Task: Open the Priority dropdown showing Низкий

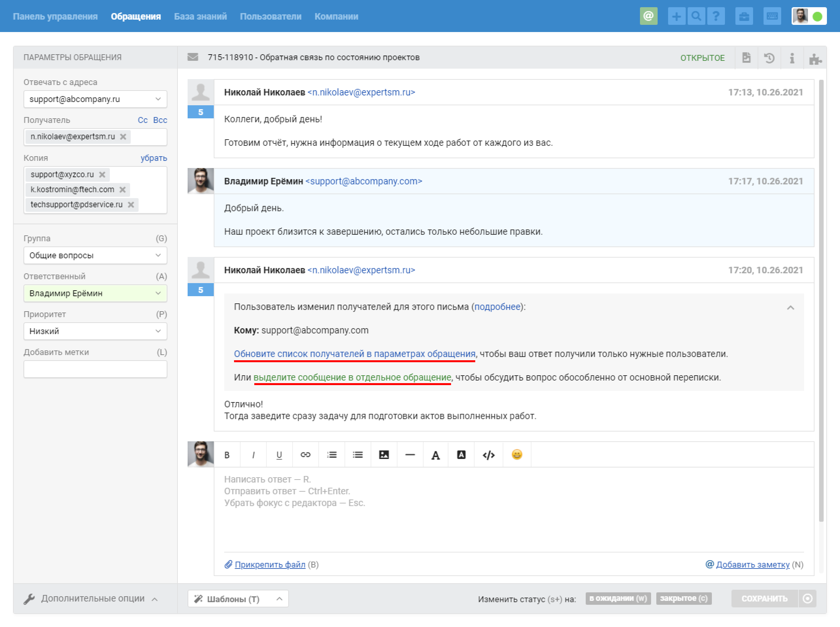Action: coord(95,331)
